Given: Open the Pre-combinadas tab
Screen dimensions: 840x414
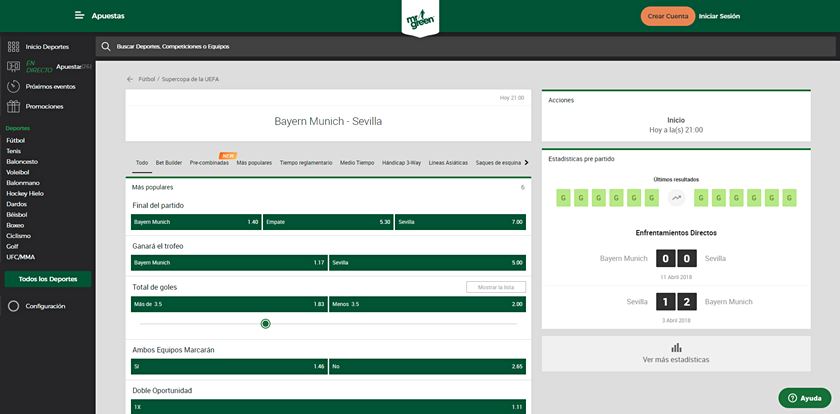Looking at the screenshot, I should (209, 163).
